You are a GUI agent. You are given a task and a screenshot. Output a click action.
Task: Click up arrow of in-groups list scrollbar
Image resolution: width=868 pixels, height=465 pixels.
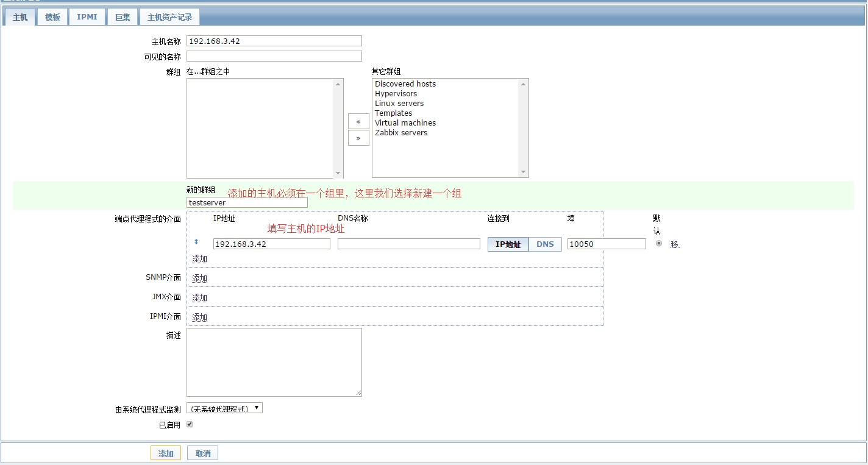point(338,84)
